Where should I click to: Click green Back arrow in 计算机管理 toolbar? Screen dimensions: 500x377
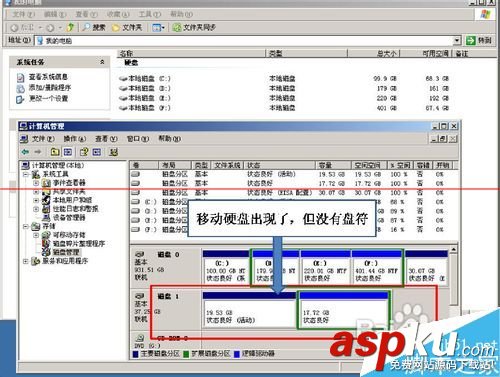point(25,152)
